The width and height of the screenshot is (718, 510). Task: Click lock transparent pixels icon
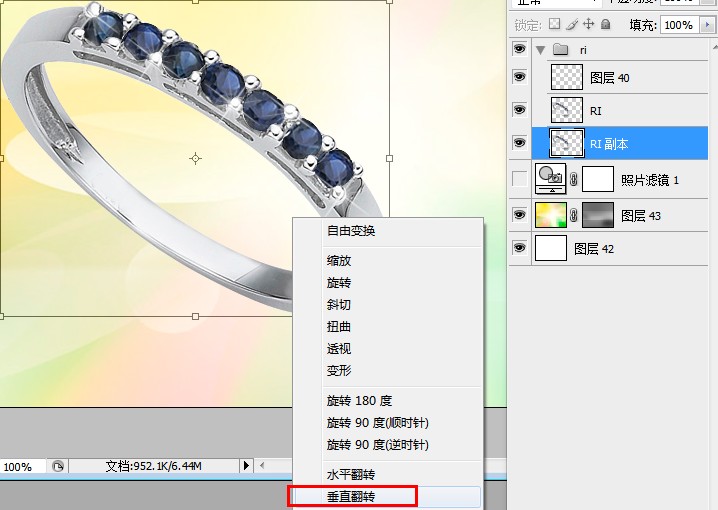(x=555, y=24)
